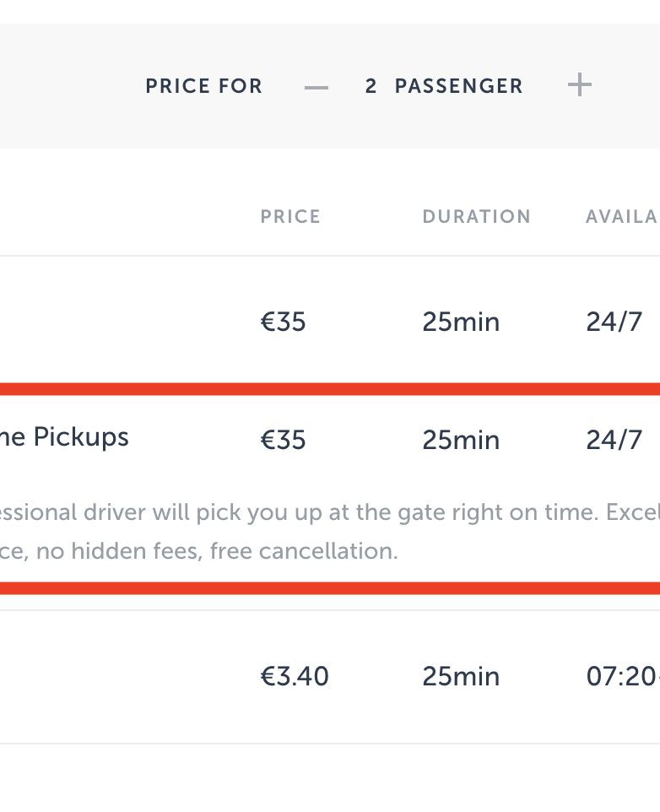Viewport: 660px width, 812px height.
Task: Open the highlighted Pickups option title
Action: pos(65,437)
